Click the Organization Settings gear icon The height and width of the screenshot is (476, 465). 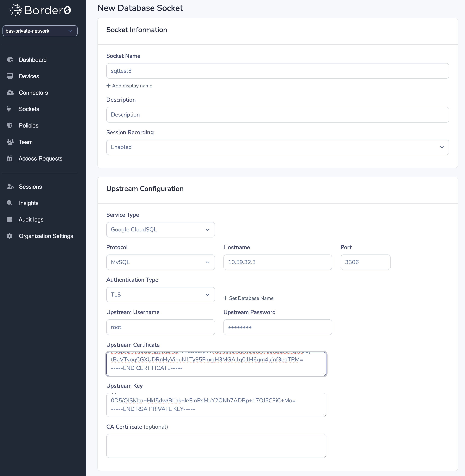(10, 236)
